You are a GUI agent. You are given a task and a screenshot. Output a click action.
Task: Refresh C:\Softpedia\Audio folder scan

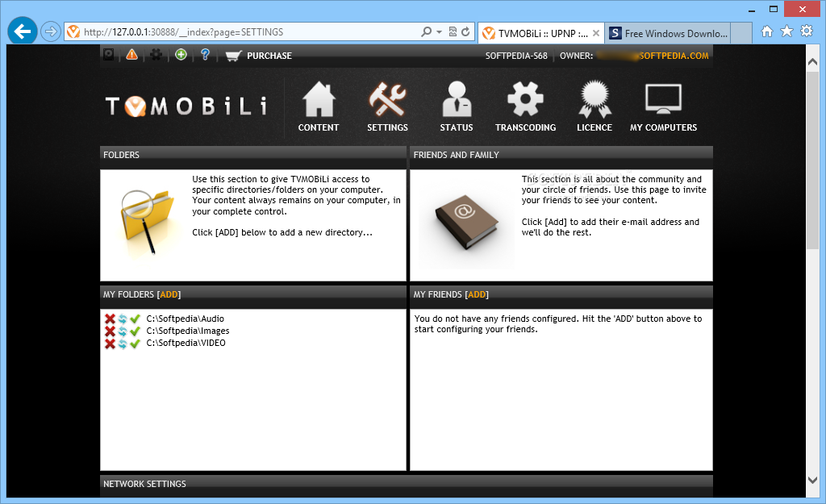pyautogui.click(x=123, y=319)
